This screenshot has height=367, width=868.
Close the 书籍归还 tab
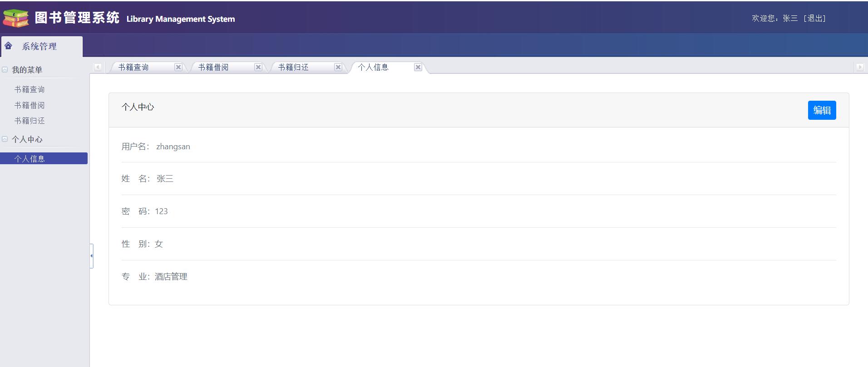pos(338,67)
